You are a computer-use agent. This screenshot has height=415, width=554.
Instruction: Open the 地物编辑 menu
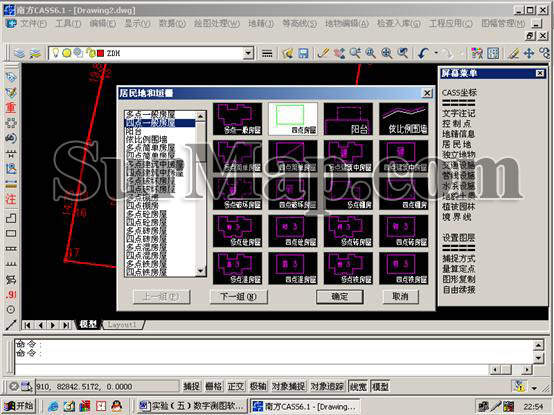pyautogui.click(x=347, y=24)
